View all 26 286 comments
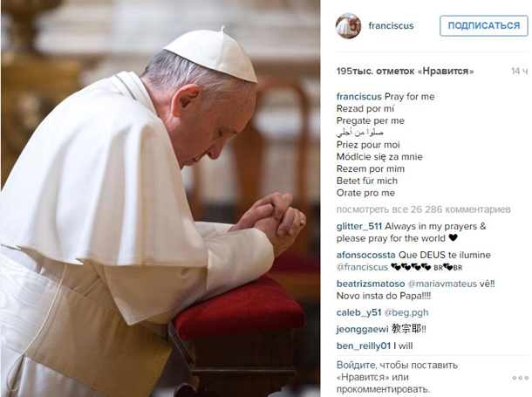 pyautogui.click(x=424, y=209)
